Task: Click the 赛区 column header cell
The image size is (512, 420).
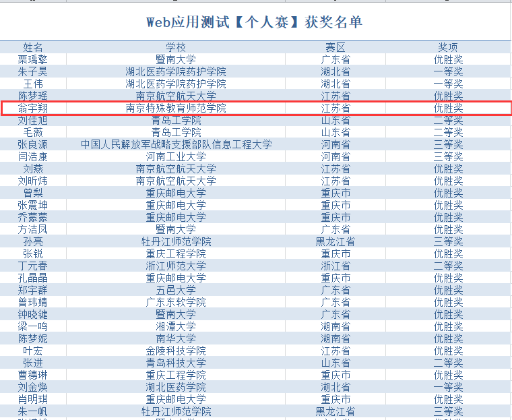Action: pos(335,47)
